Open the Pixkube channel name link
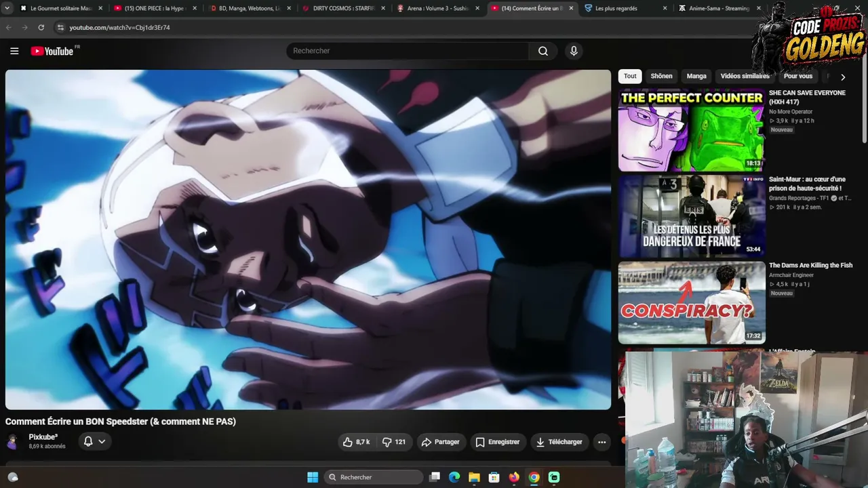This screenshot has height=488, width=868. [43, 437]
